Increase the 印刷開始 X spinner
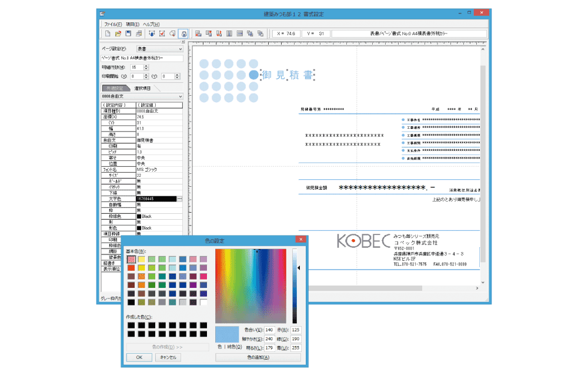Viewport: 588px width, 376px height. coord(146,75)
